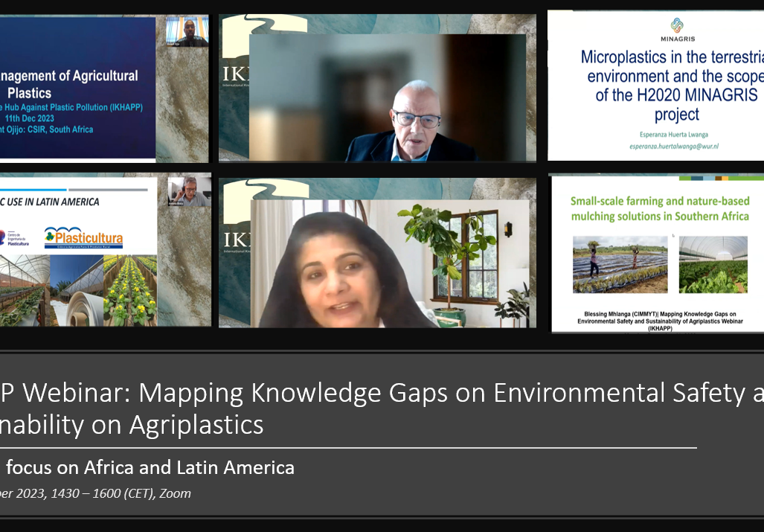This screenshot has height=532, width=764.
Task: Click the Plasticultura logo
Action: point(83,237)
